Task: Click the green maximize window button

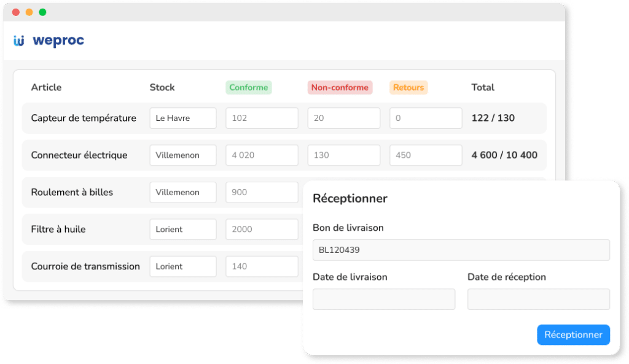Action: pyautogui.click(x=42, y=12)
